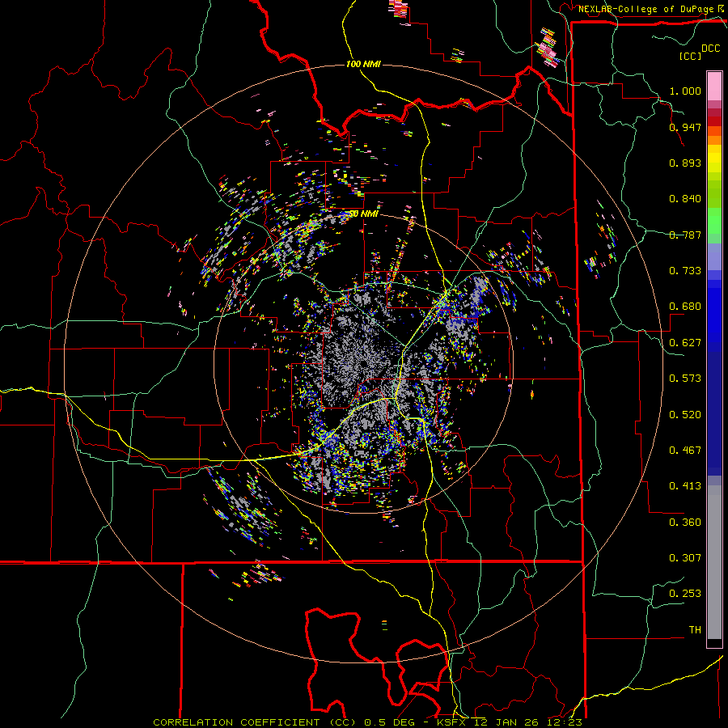Viewport: 728px width, 728px height.
Task: Select the 0.413 legend value
Action: (685, 486)
